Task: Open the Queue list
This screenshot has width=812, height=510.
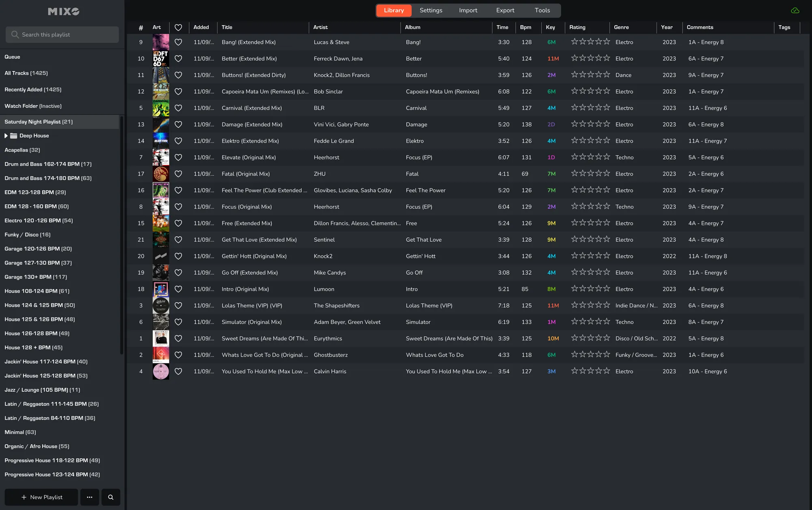Action: tap(12, 57)
